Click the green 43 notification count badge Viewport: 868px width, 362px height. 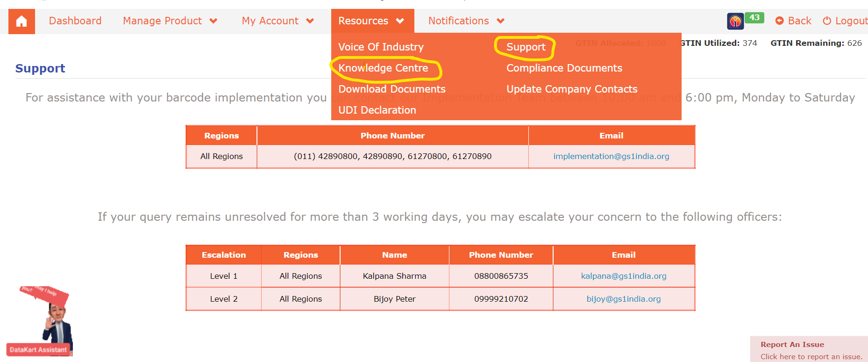(x=754, y=18)
